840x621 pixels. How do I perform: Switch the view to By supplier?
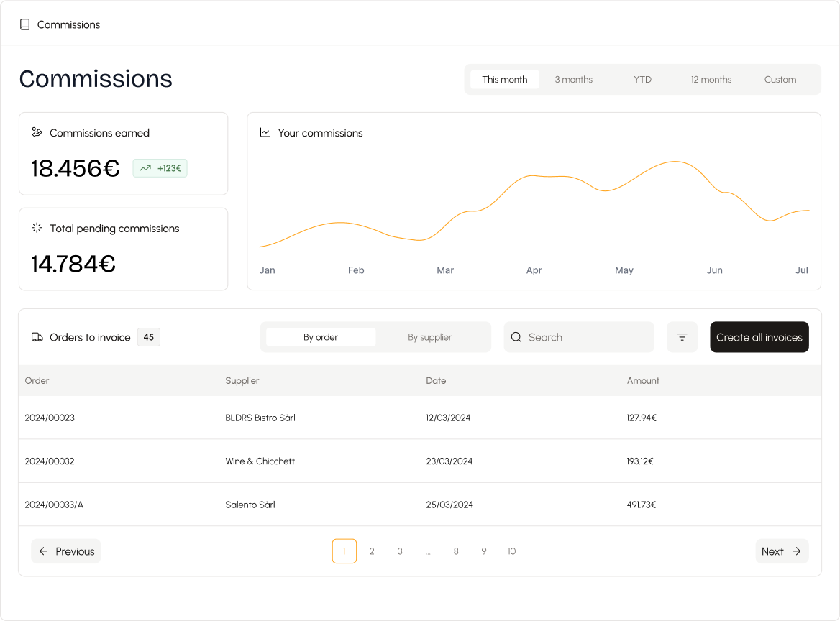tap(429, 337)
